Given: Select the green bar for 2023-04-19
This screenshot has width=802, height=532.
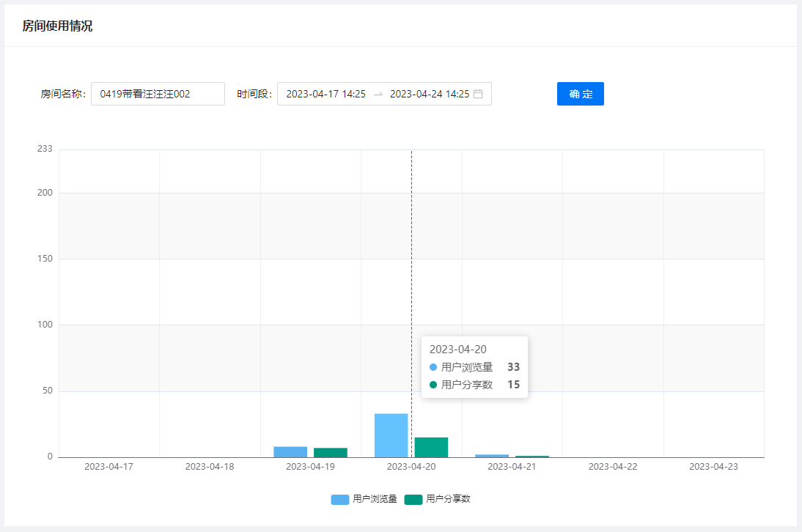Looking at the screenshot, I should click(x=331, y=453).
